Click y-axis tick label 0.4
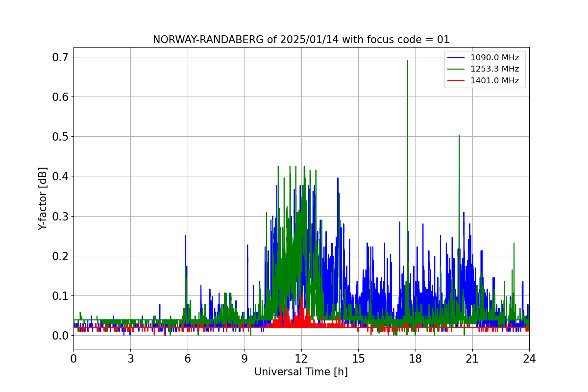This screenshot has height=392, width=588. (x=60, y=176)
